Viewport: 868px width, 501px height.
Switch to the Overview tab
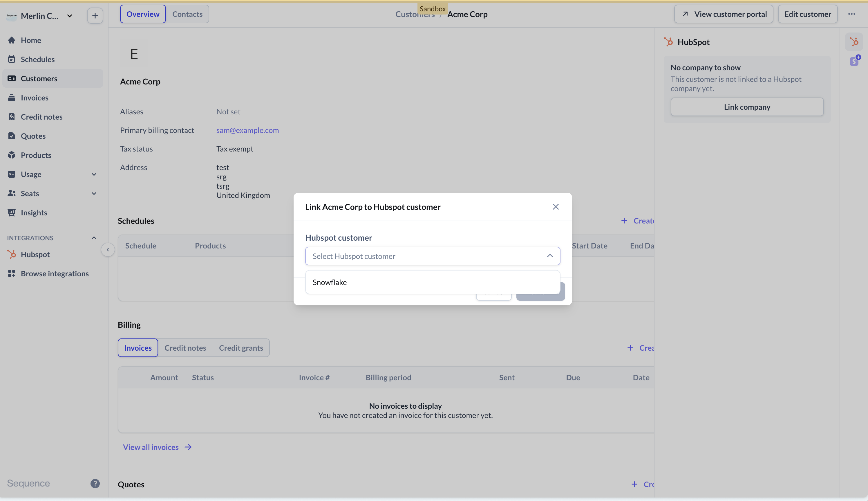click(143, 14)
